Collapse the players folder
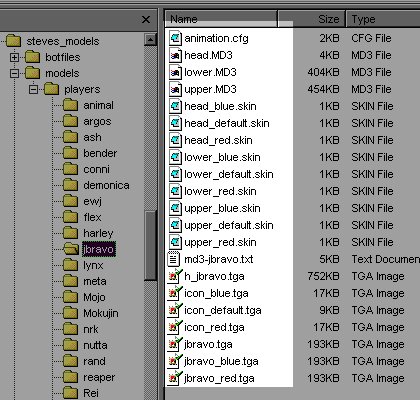420x400 pixels. tap(33, 89)
